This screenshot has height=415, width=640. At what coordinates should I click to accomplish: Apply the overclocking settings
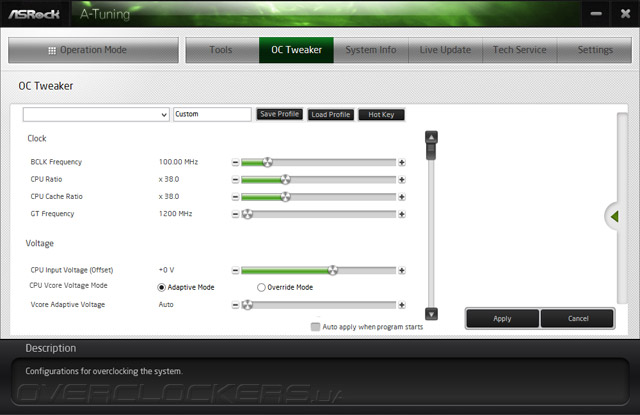tap(502, 318)
